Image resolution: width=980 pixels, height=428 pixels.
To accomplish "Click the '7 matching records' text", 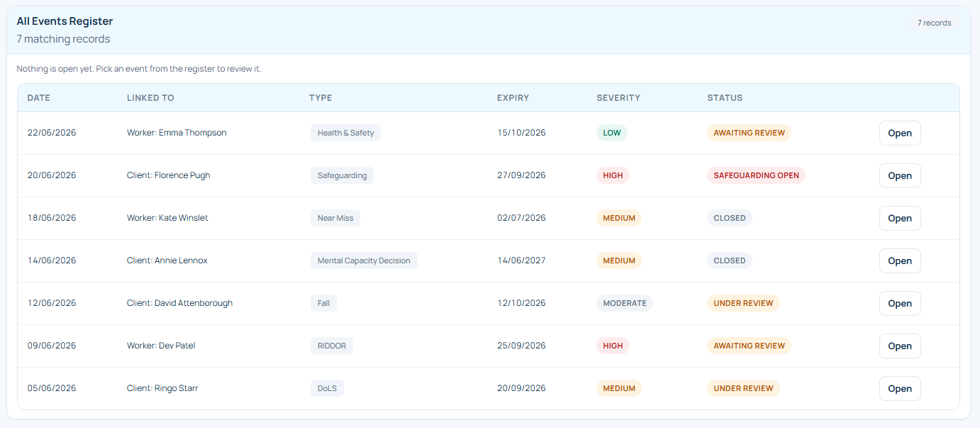I will [63, 39].
